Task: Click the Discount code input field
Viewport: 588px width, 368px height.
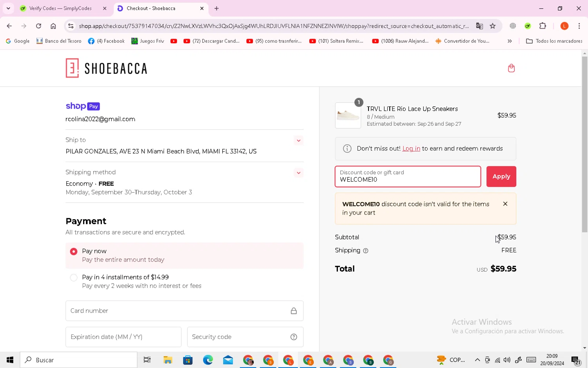Action: [x=408, y=177]
